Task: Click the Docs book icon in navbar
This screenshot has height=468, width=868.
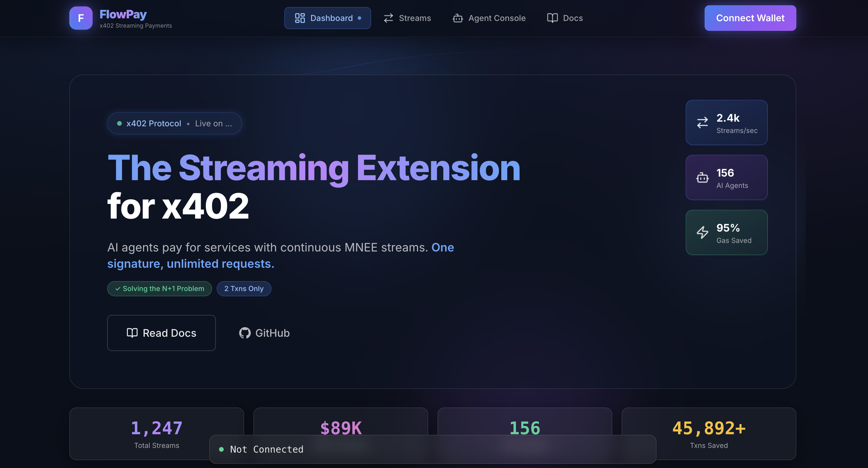Action: pyautogui.click(x=552, y=18)
